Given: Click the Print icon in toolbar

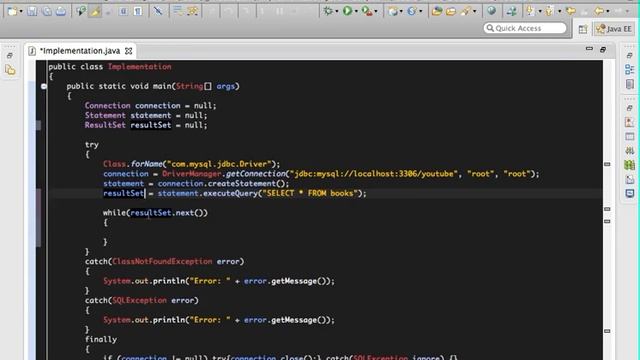Looking at the screenshot, I should coord(61,11).
